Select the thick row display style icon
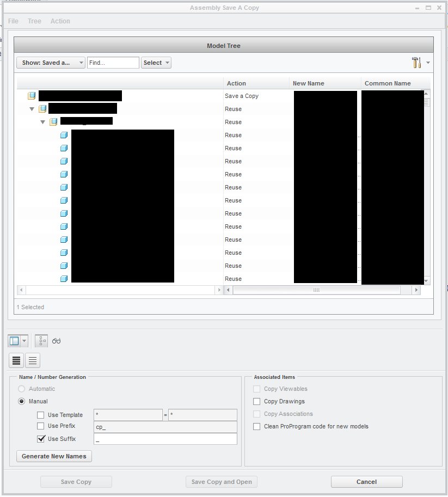 tap(16, 360)
